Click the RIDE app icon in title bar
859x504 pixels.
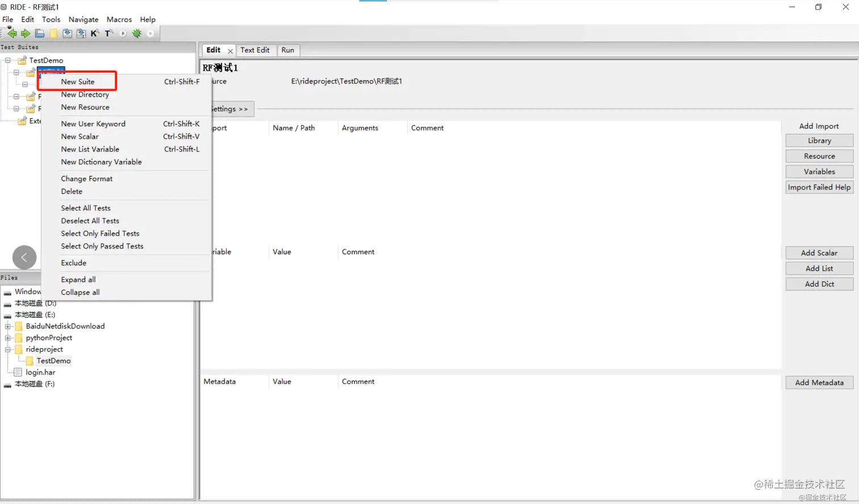4,7
